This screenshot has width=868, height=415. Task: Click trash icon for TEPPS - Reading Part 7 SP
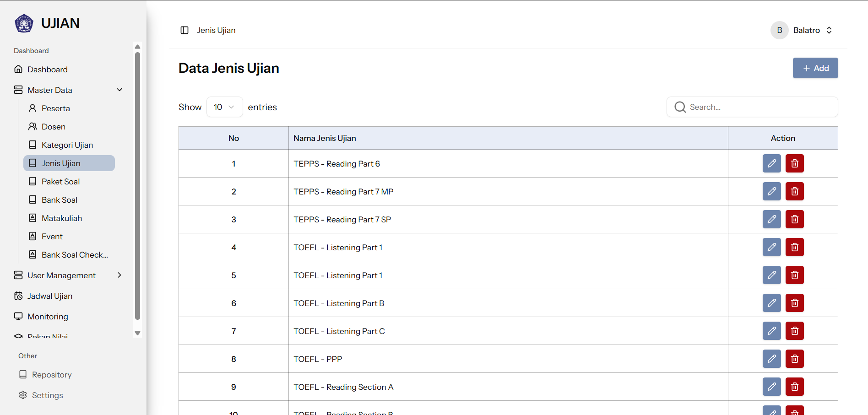pyautogui.click(x=794, y=219)
